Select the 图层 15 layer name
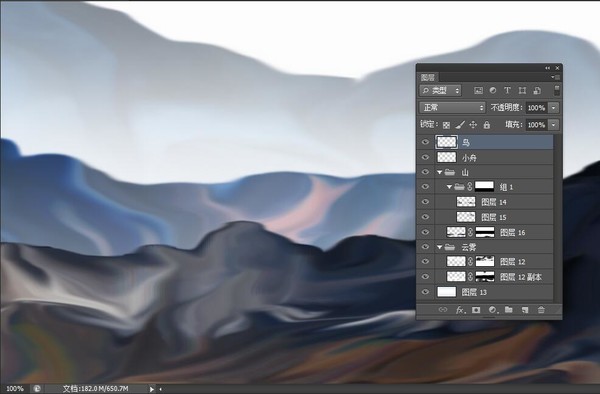Image resolution: width=600 pixels, height=394 pixels. click(x=494, y=217)
